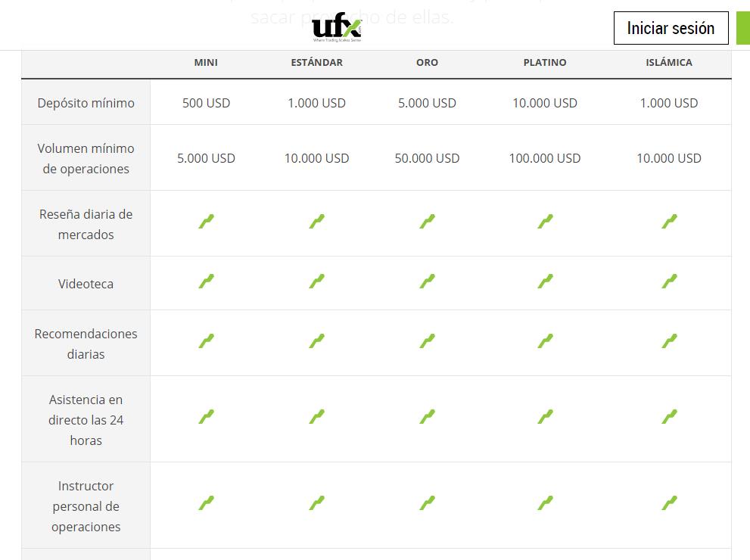Click the ISLÁMICA checkmark for Videoteca
Screen dimensions: 750x560
pyautogui.click(x=669, y=282)
